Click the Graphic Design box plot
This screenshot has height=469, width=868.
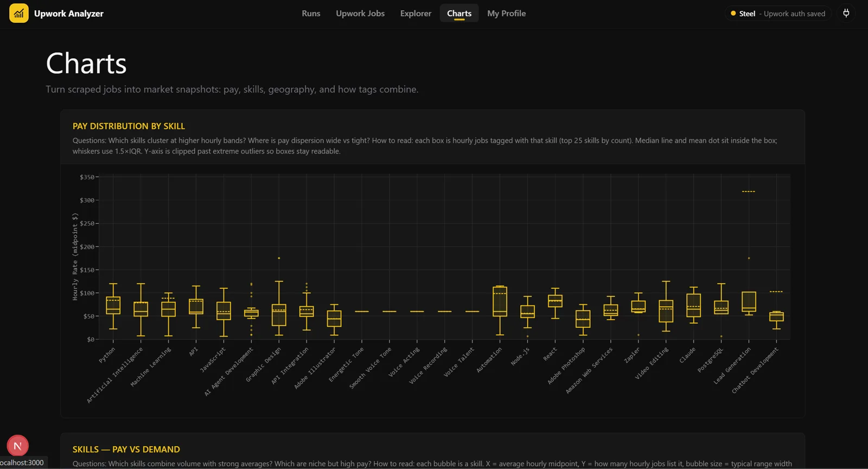[x=279, y=315]
